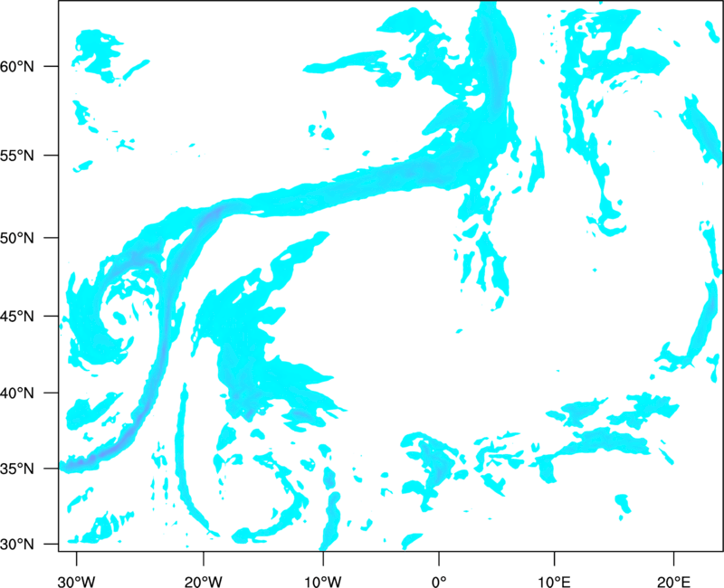Click the 10°E longitude label
Viewport: 724px width, 588px height.
pyautogui.click(x=554, y=582)
